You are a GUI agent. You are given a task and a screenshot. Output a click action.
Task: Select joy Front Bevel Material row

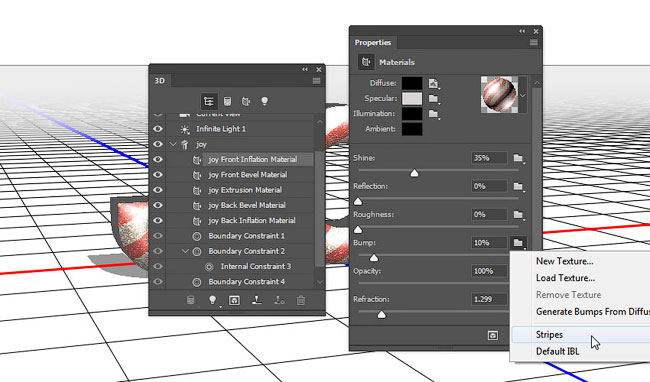pos(247,175)
